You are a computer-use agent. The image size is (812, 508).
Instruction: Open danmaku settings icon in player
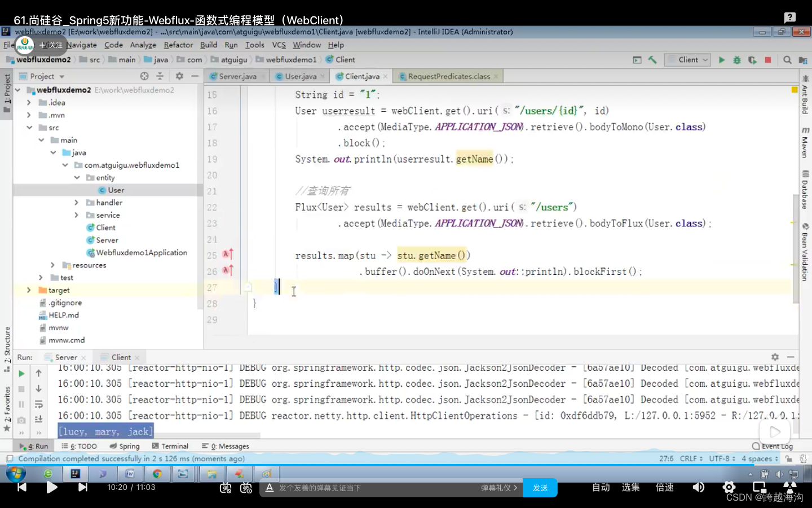(x=246, y=488)
